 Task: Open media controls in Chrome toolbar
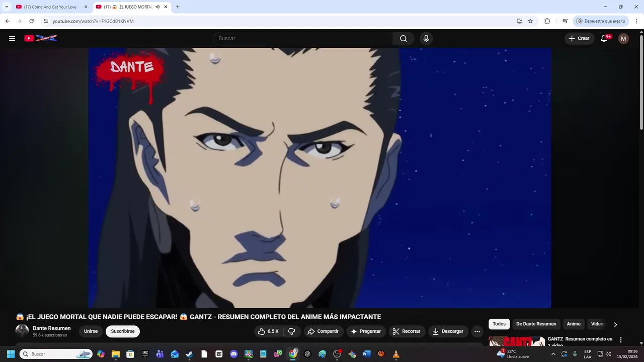click(x=565, y=21)
